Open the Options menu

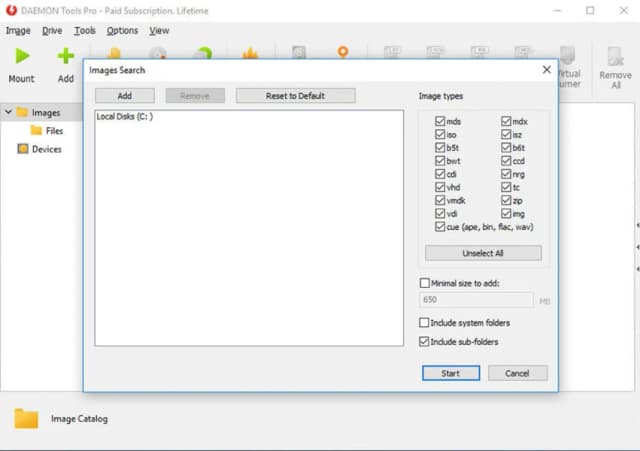[x=122, y=31]
